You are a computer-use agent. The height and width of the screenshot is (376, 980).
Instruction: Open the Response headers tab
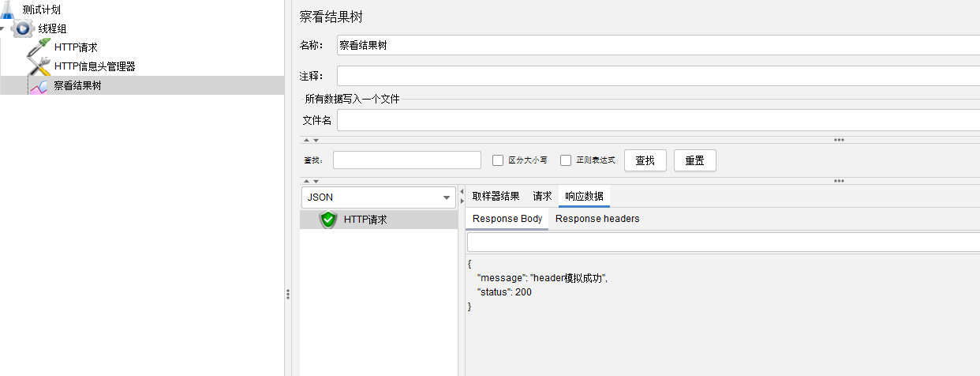pos(597,219)
